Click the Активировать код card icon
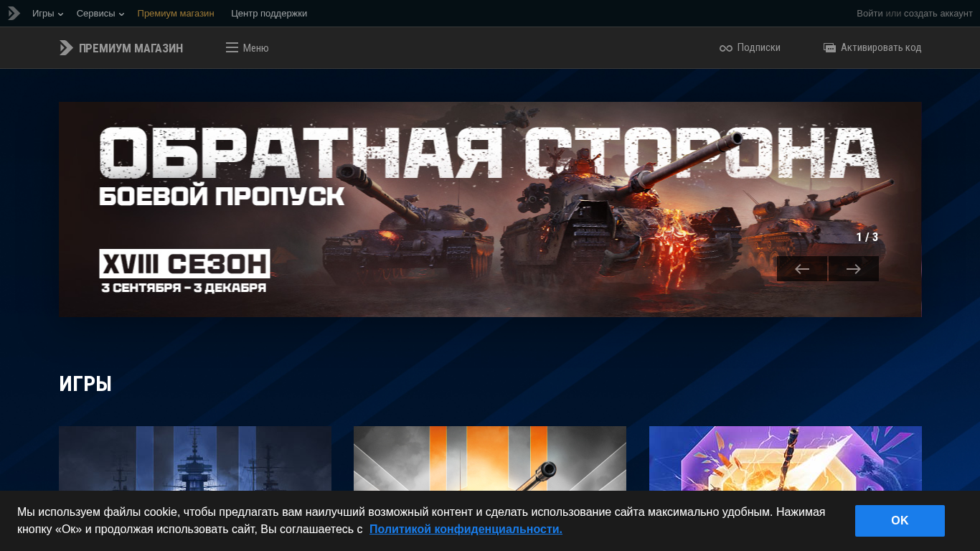 point(829,48)
